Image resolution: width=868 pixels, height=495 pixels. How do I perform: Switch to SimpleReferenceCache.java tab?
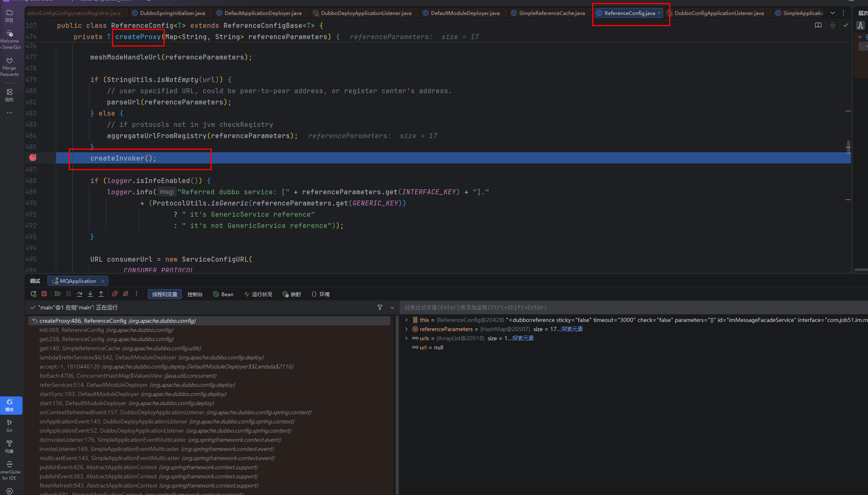pos(551,13)
